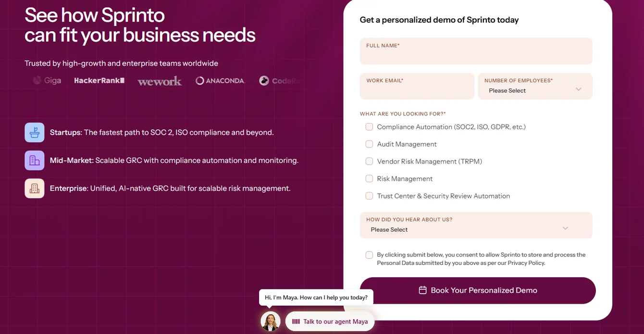Click the barcode icon next to Talk to our agent
Image resolution: width=644 pixels, height=334 pixels.
point(296,322)
